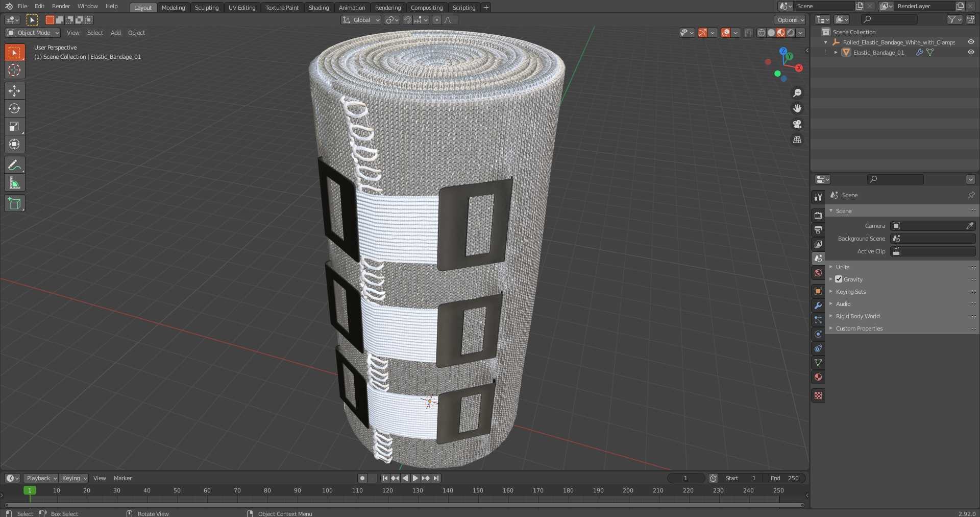
Task: Click the viewport zoom magnifier icon
Action: [797, 93]
